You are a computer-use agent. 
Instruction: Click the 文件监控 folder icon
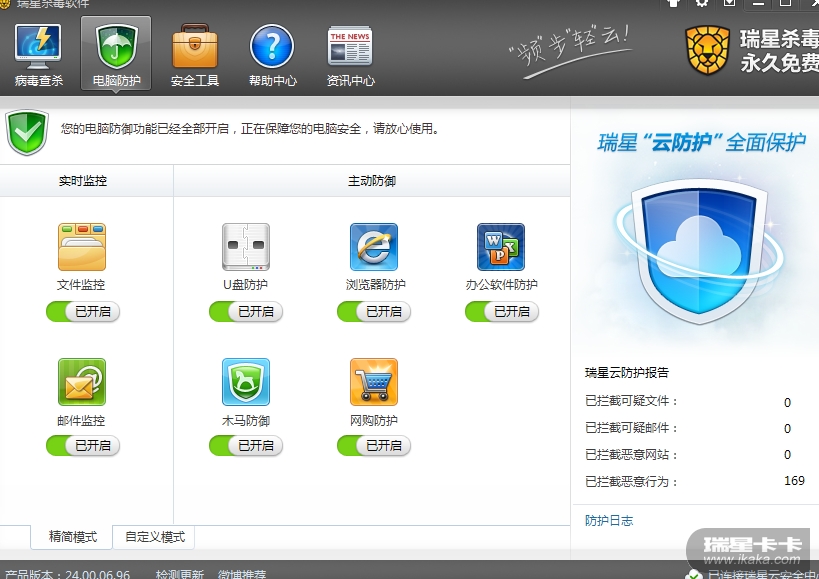click(82, 247)
